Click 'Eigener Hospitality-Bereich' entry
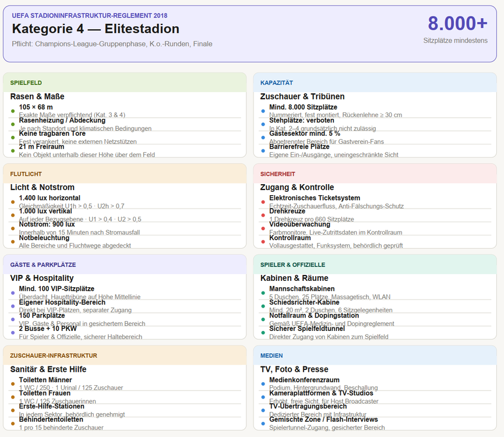504x437 pixels. click(x=62, y=302)
